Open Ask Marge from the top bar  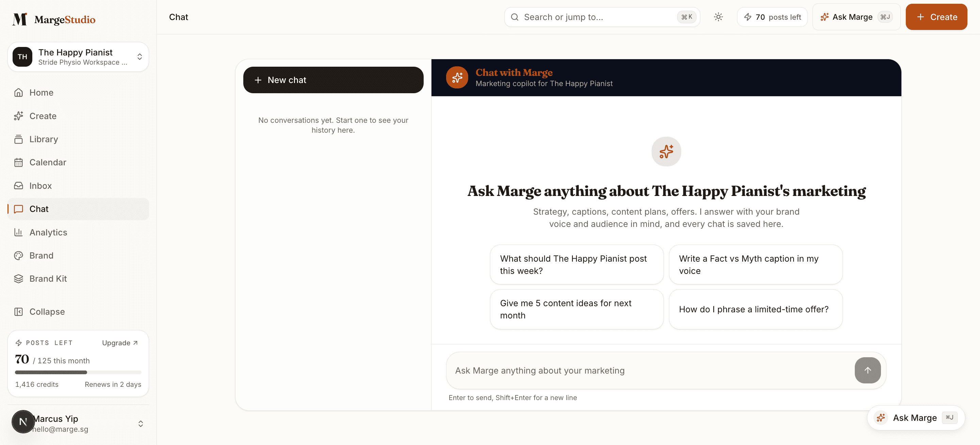point(856,17)
